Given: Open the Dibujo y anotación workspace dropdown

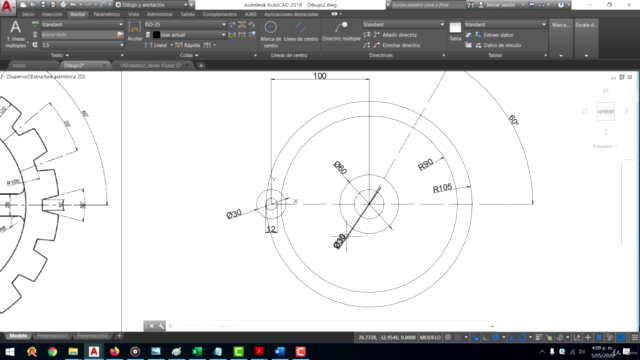Looking at the screenshot, I should [x=151, y=4].
